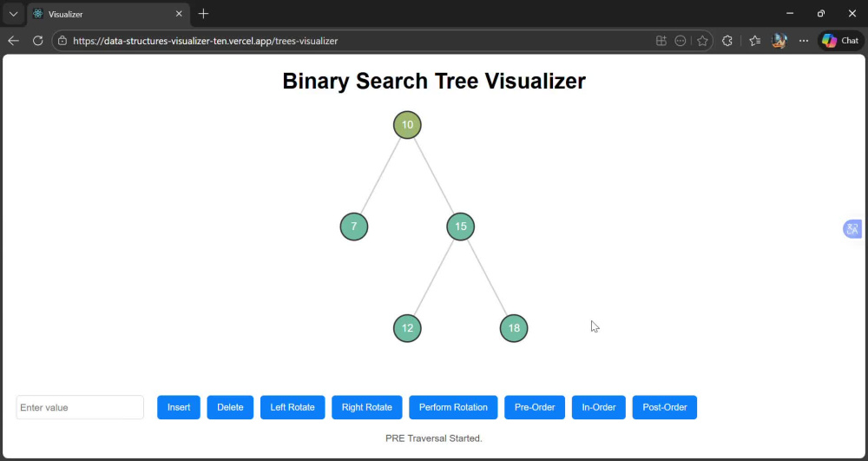
Task: Select tree node 10
Action: [x=407, y=124]
